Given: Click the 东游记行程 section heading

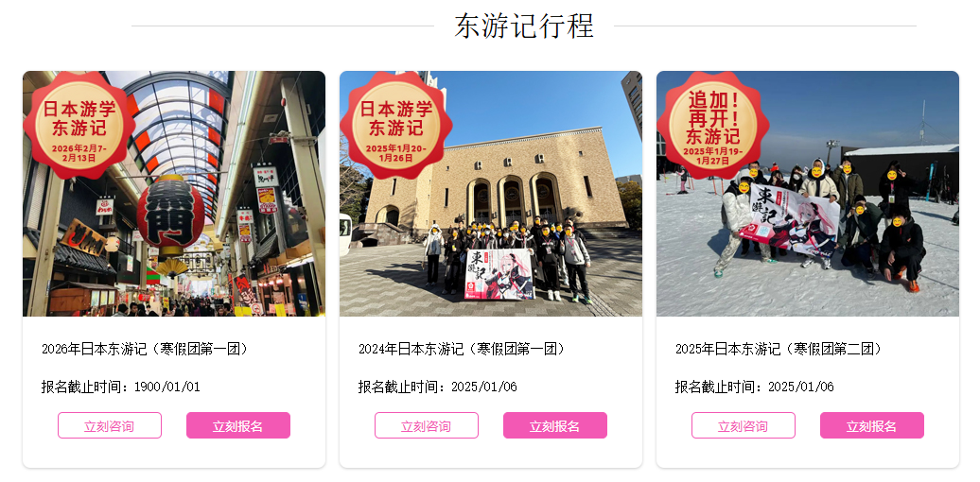Looking at the screenshot, I should (x=524, y=26).
